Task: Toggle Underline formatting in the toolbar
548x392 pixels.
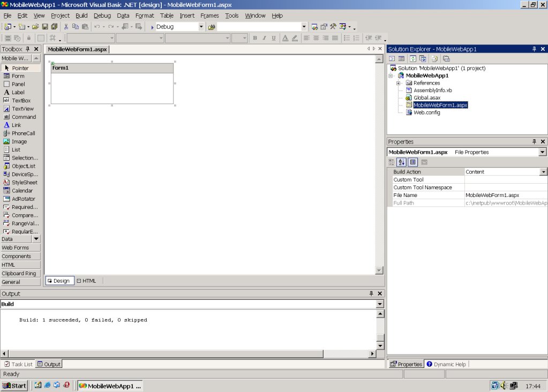Action: point(274,38)
